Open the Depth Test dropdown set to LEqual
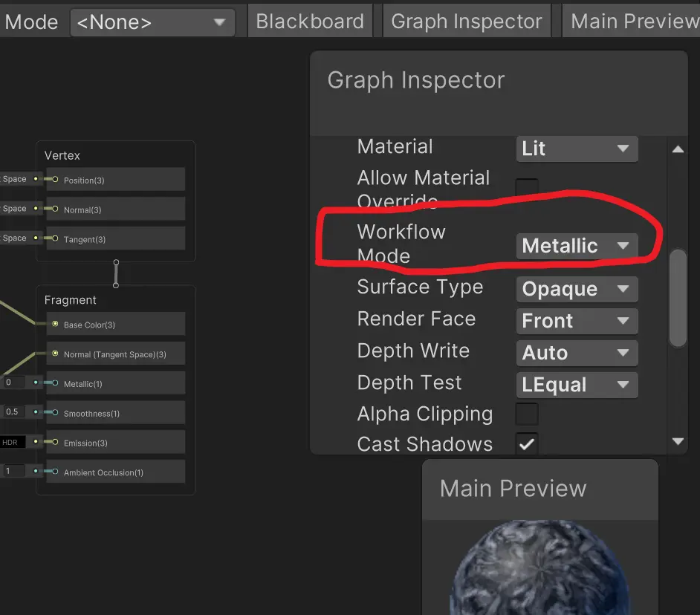 pyautogui.click(x=577, y=385)
